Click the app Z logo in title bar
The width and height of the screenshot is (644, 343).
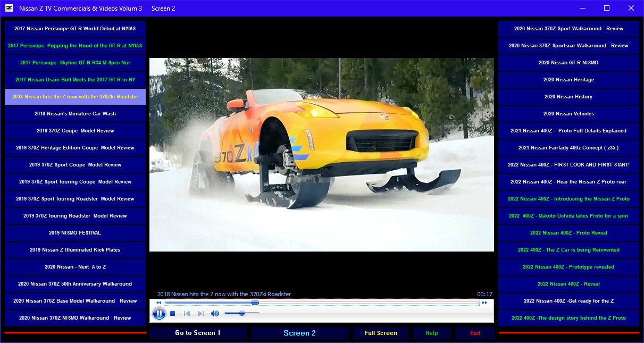pos(9,8)
